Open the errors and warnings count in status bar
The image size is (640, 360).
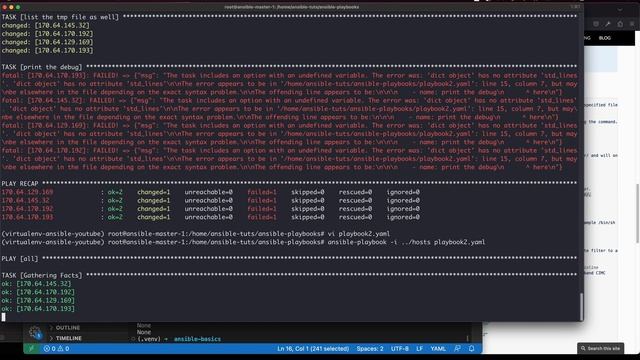coord(56,349)
